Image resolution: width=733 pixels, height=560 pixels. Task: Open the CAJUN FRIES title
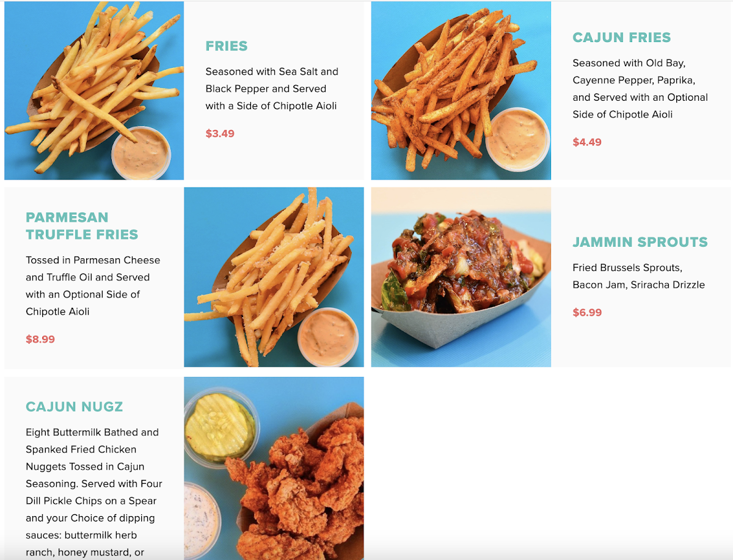coord(622,38)
